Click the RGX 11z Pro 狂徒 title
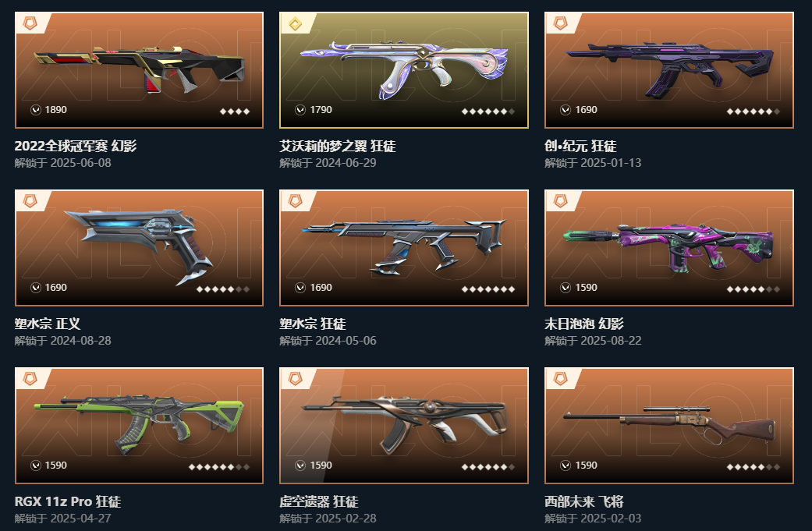 pyautogui.click(x=68, y=501)
